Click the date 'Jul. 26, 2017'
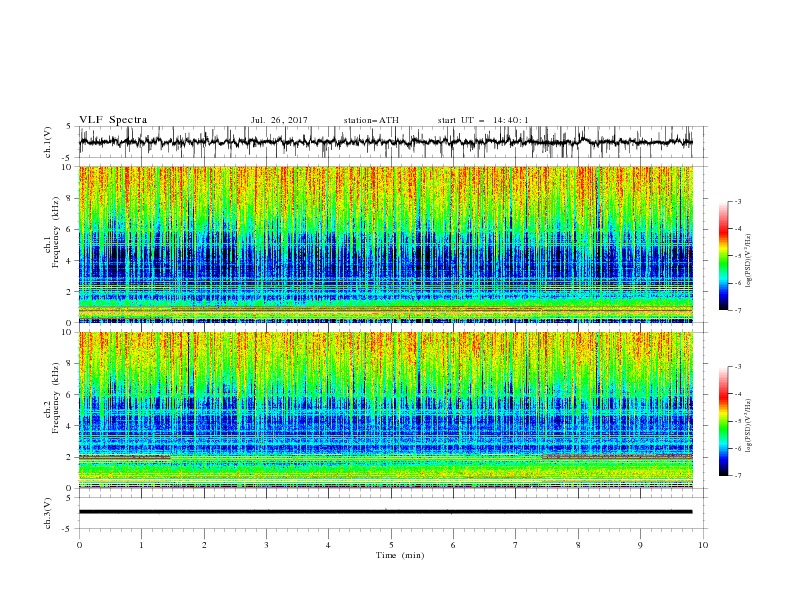The image size is (792, 612). coord(279,120)
